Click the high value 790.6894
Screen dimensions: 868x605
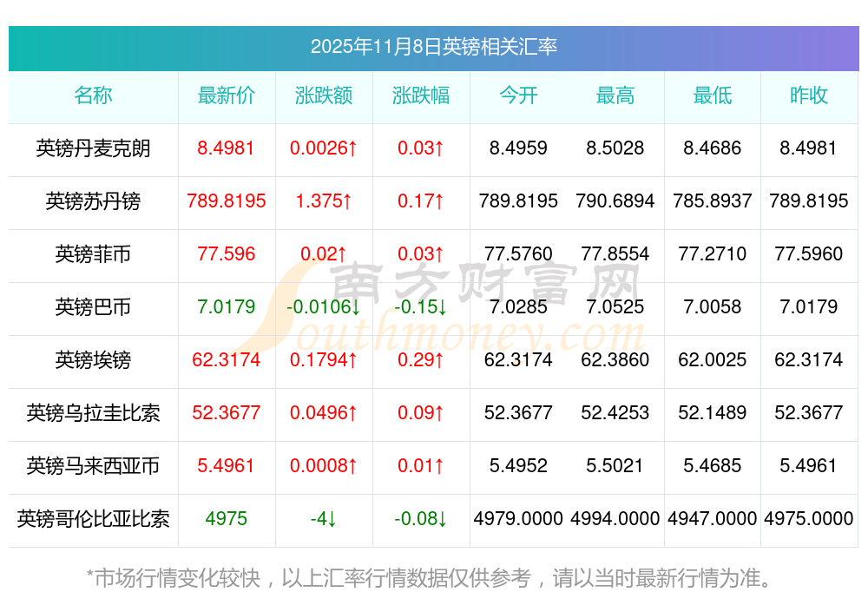615,201
